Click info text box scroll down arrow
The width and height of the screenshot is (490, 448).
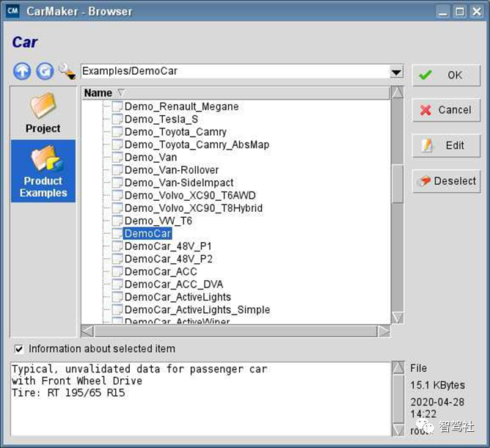398,430
